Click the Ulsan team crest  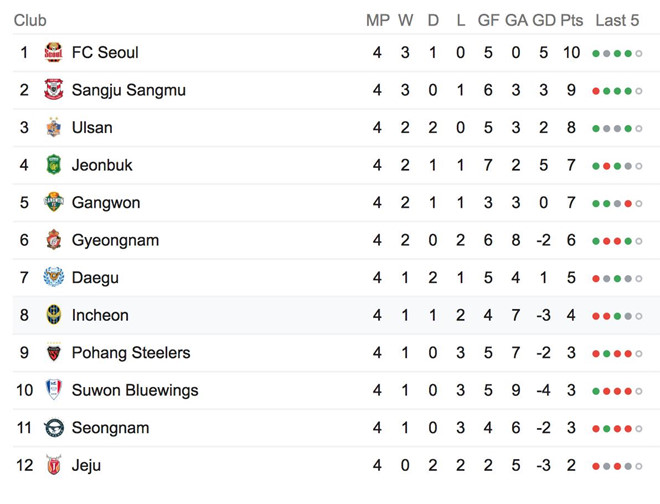54,127
